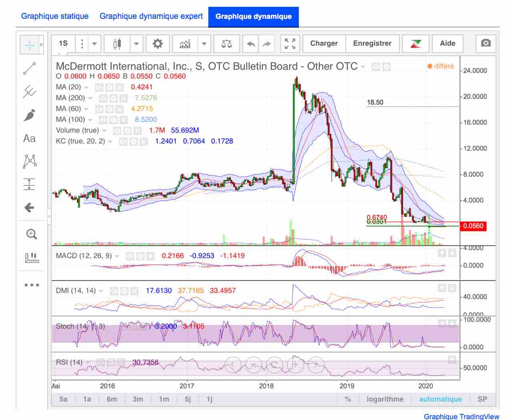Expand the Volume (true) legend dropdown

104,131
